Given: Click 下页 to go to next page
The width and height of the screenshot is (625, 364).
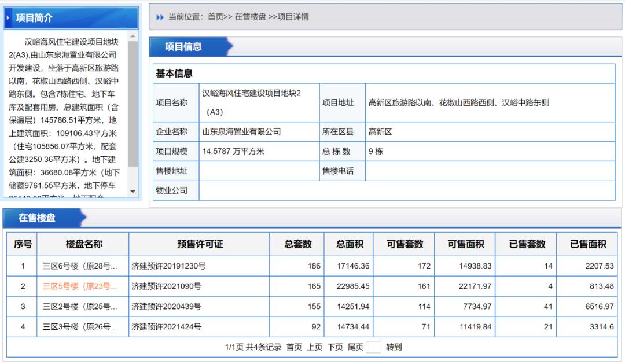Looking at the screenshot, I should pyautogui.click(x=334, y=348).
